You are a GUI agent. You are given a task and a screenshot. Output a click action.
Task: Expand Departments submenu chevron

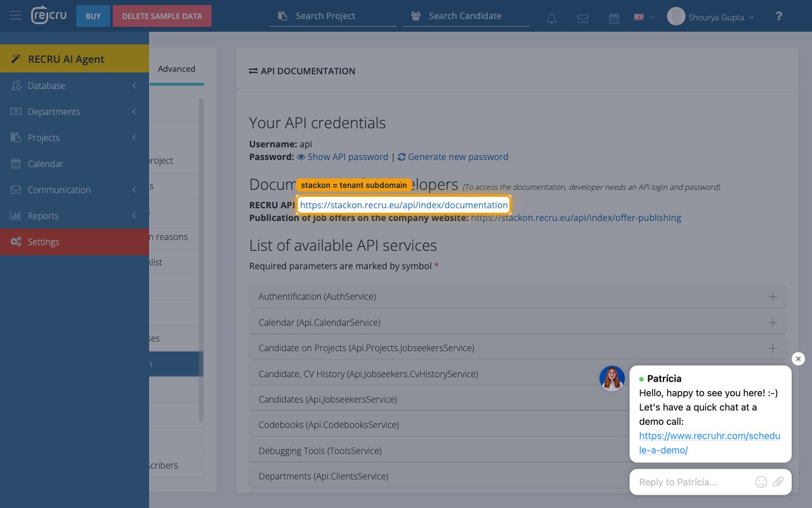click(134, 112)
